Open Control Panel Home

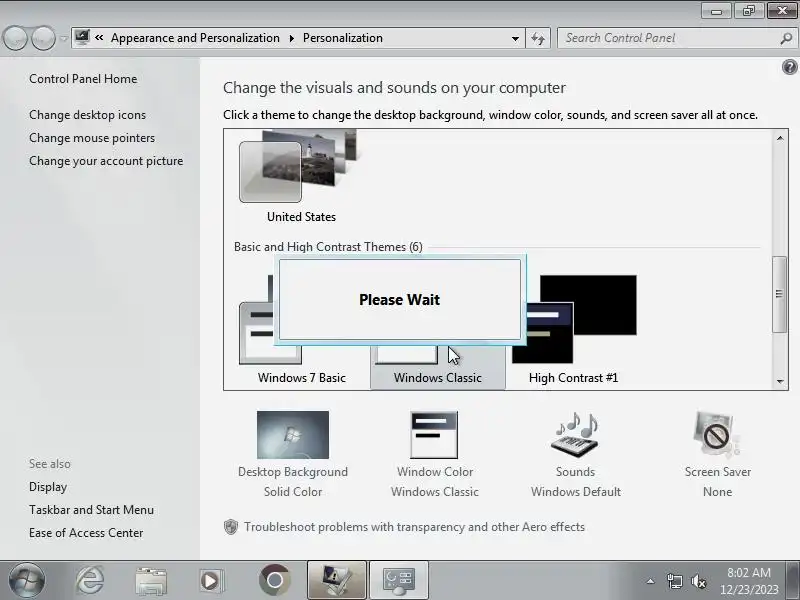[83, 79]
